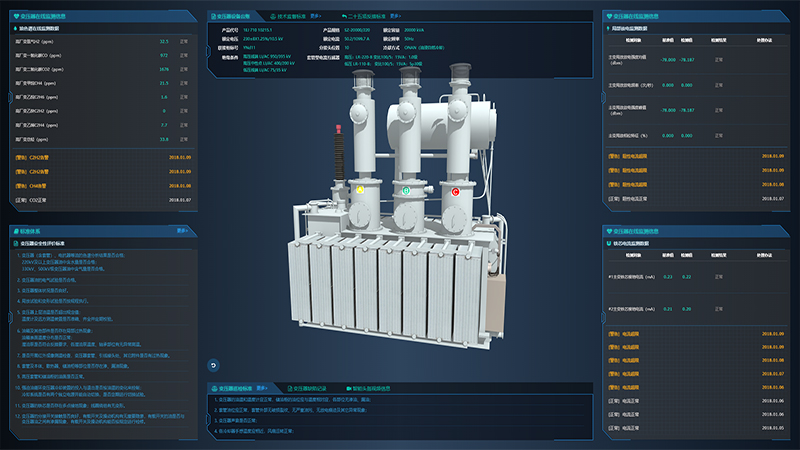Switch to the 二十五项反措标准 tab

pos(364,16)
